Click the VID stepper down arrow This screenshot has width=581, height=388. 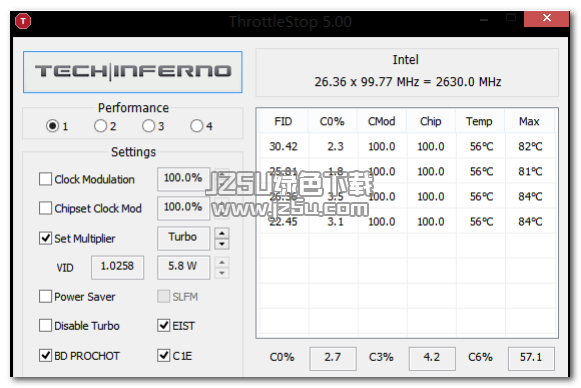pyautogui.click(x=222, y=273)
